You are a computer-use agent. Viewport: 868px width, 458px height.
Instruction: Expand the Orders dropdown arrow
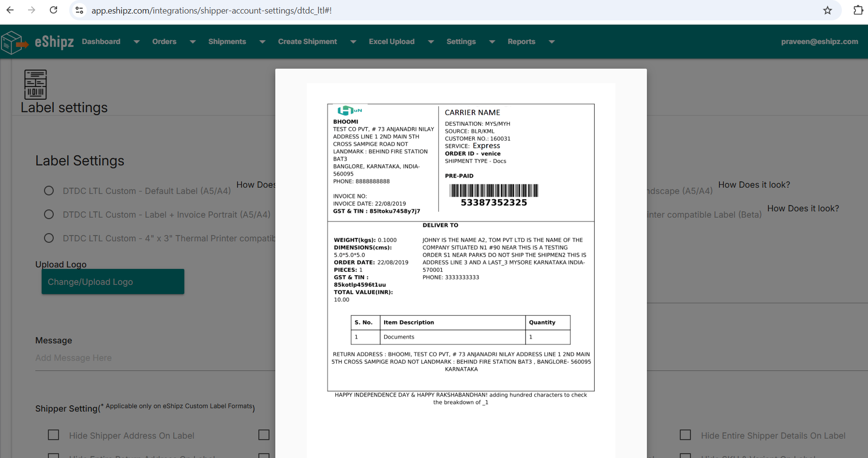[x=193, y=42]
